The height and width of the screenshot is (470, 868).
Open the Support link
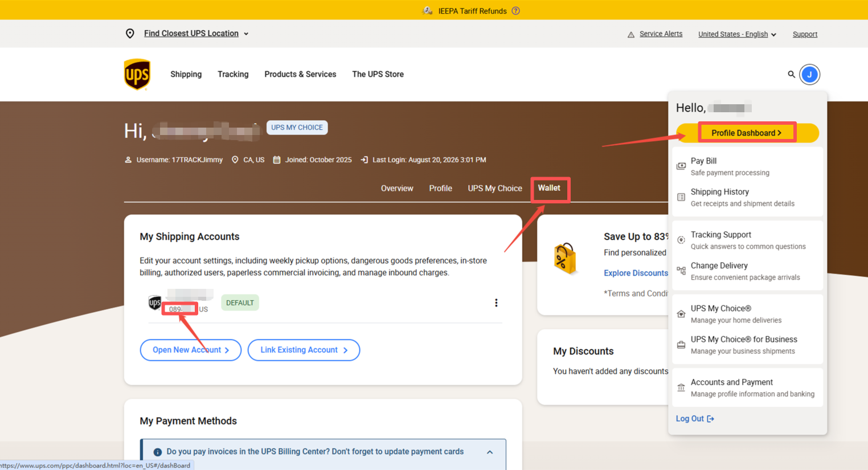click(x=805, y=34)
